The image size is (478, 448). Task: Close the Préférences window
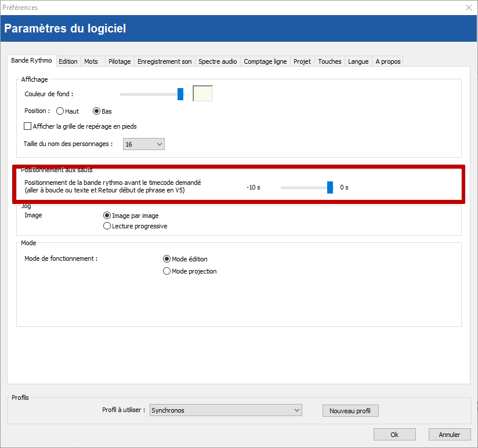click(469, 8)
